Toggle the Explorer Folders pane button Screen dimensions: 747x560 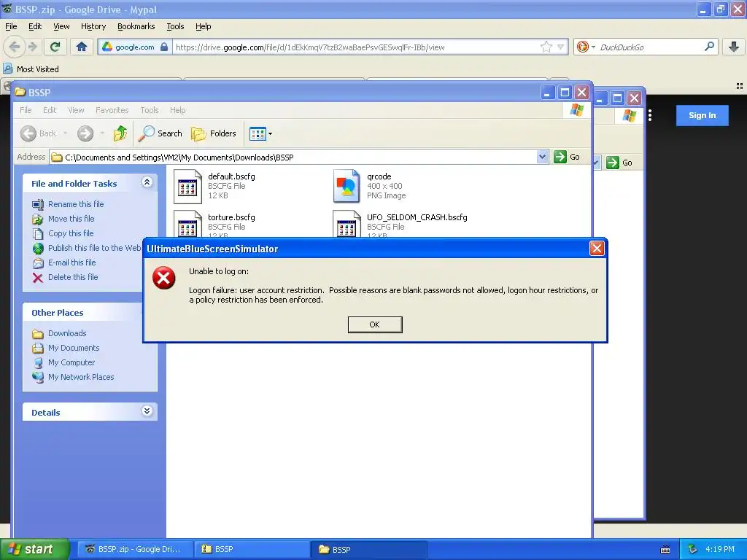214,133
